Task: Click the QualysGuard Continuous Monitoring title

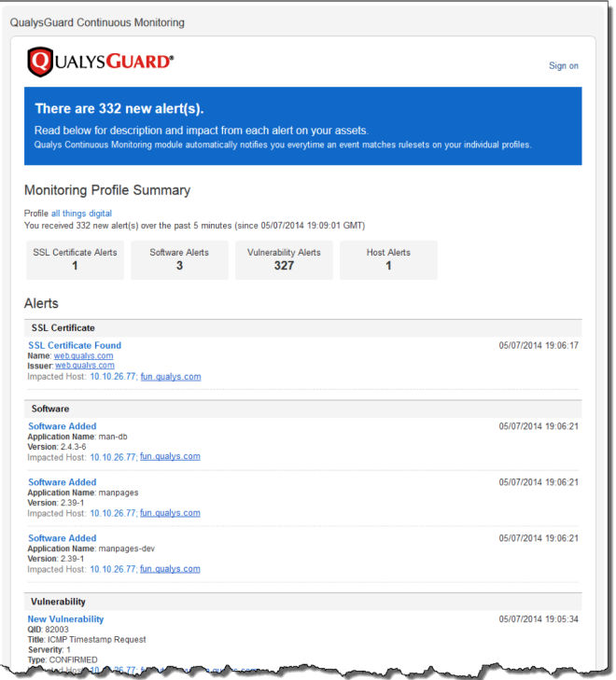Action: click(97, 22)
